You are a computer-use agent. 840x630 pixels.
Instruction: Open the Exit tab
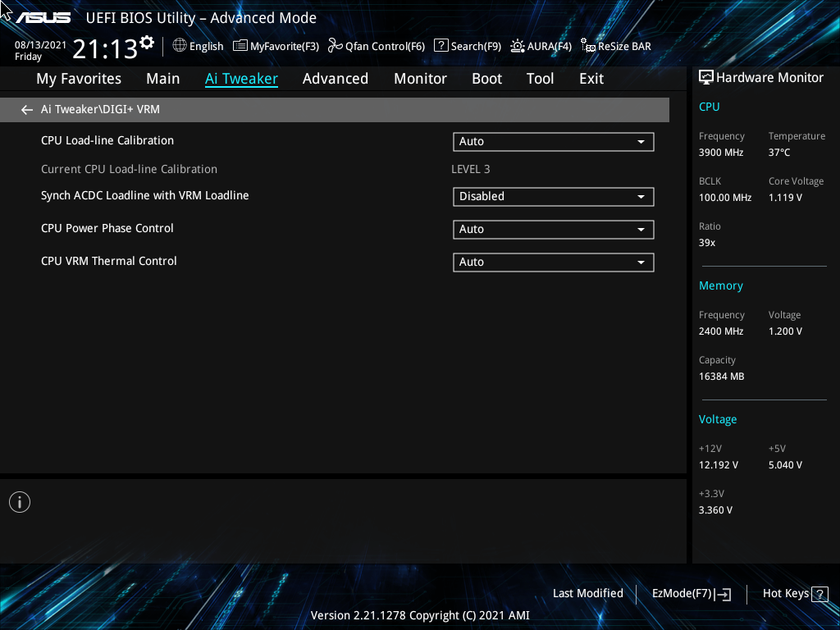point(591,79)
